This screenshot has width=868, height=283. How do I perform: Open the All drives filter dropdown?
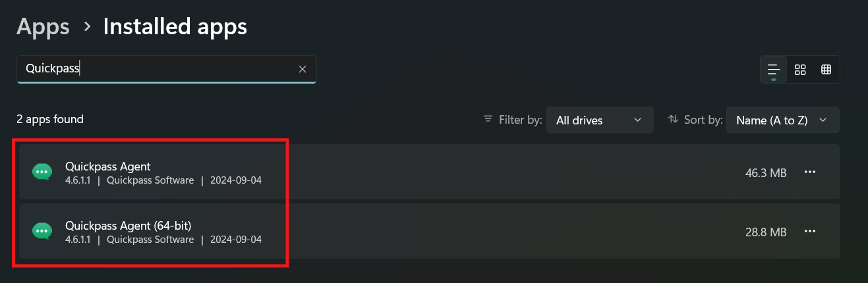pos(600,120)
